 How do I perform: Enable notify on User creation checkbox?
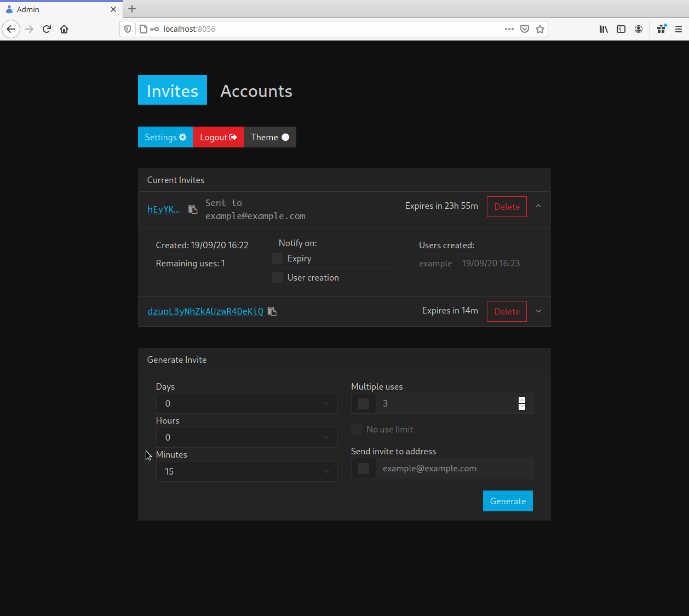pos(278,277)
